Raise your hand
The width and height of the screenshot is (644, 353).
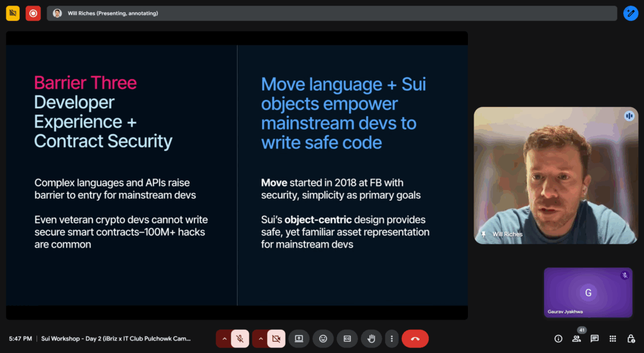371,339
